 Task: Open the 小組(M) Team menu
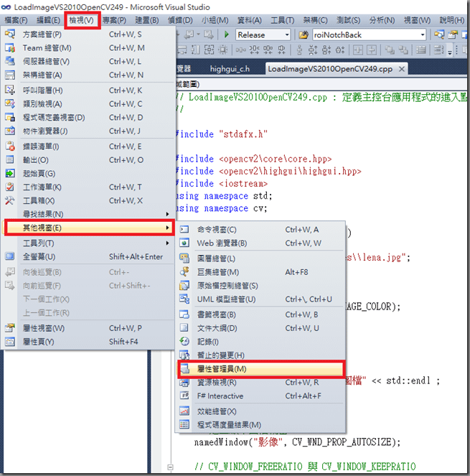(215, 20)
